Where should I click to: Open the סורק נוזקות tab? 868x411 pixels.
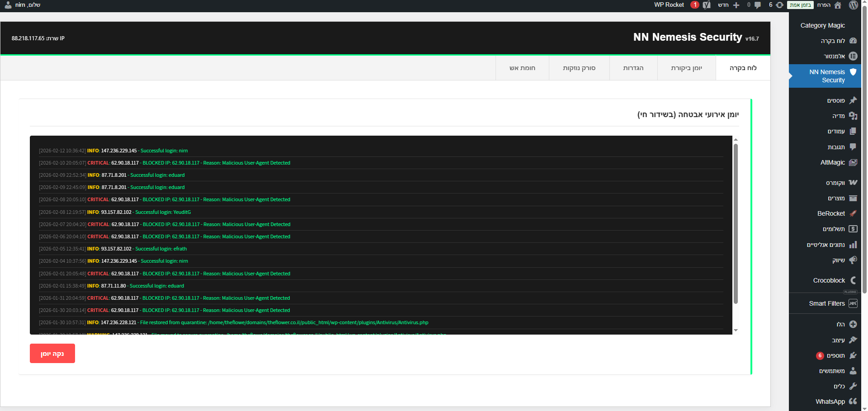[579, 68]
